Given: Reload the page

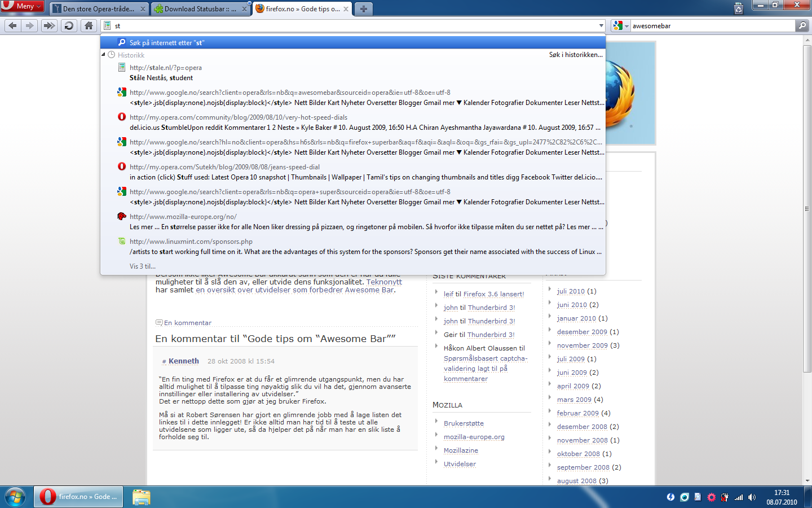Looking at the screenshot, I should [x=69, y=25].
